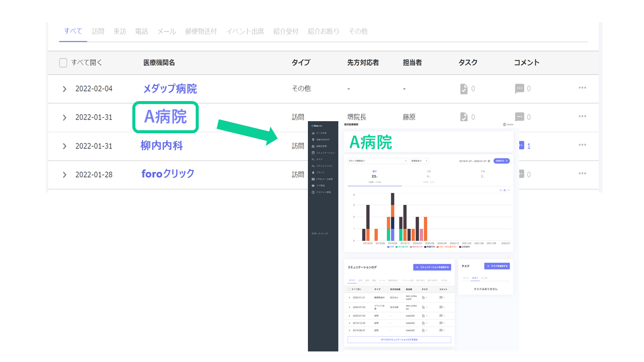
Task: Expand the 2022-01-28 foroクリック row
Action: click(x=64, y=175)
